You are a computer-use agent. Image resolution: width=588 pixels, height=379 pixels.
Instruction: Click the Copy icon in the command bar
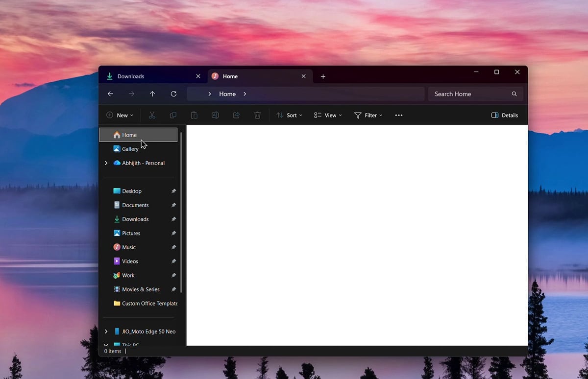[173, 115]
